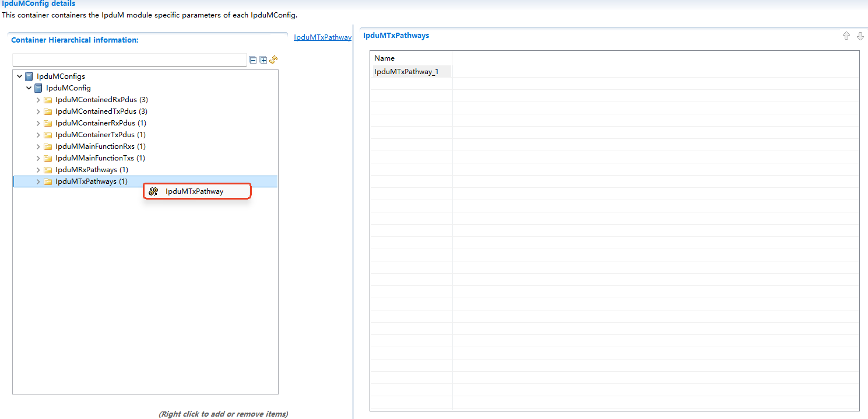The width and height of the screenshot is (868, 419).
Task: Expand the IpduMTxPathways folder arrow
Action: pyautogui.click(x=38, y=181)
